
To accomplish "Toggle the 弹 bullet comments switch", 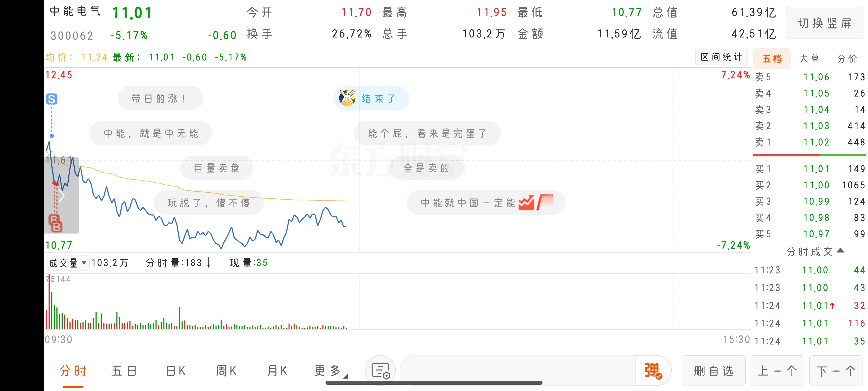I will (653, 370).
